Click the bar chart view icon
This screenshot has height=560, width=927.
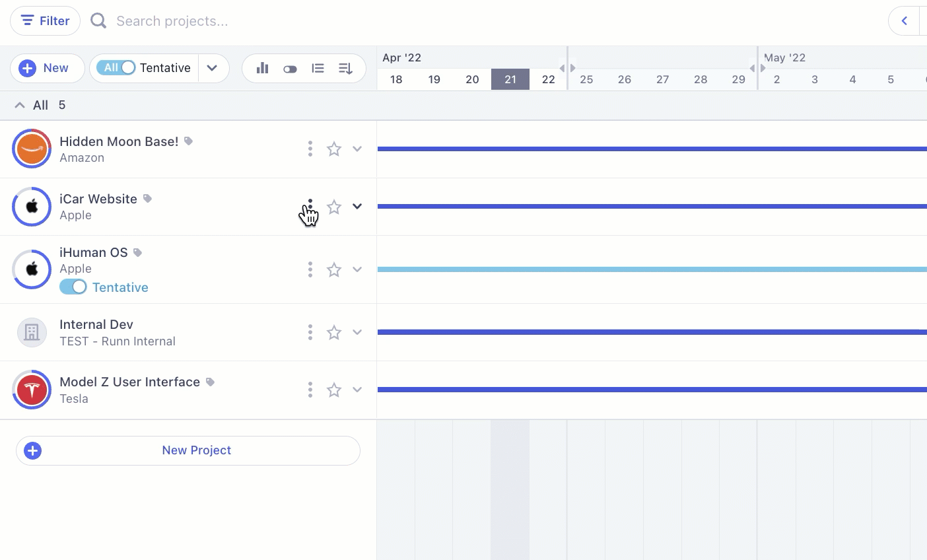(263, 68)
